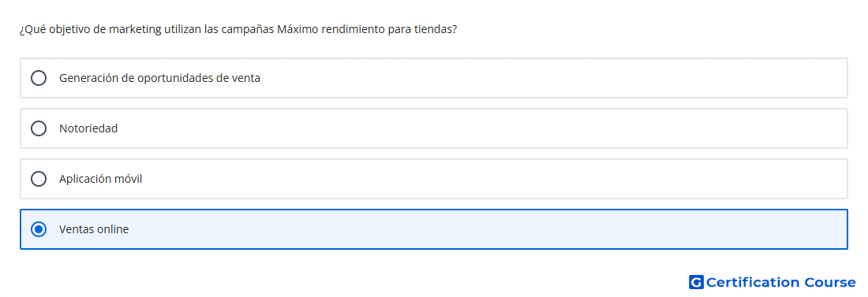Click the "Generación de oportunidades de venta" label text

[159, 78]
